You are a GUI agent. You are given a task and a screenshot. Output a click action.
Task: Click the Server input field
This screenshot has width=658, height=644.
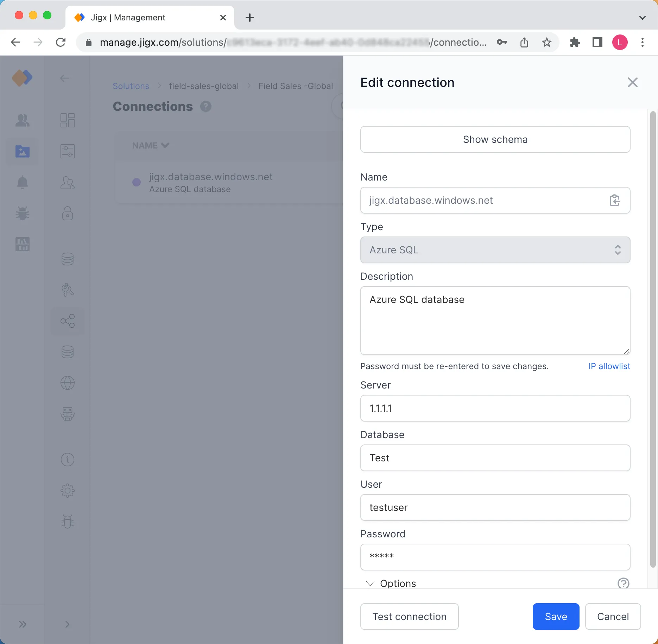click(495, 408)
